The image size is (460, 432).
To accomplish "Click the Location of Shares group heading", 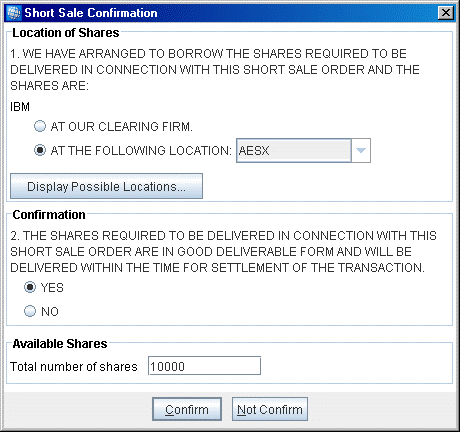I will point(66,33).
